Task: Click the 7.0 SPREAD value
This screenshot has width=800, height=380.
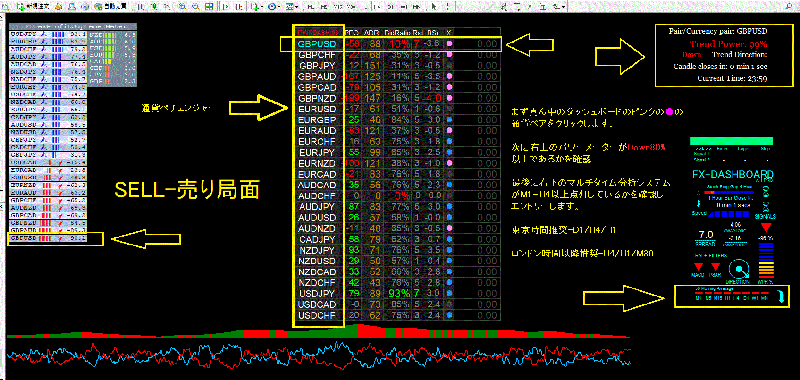Action: (706, 235)
